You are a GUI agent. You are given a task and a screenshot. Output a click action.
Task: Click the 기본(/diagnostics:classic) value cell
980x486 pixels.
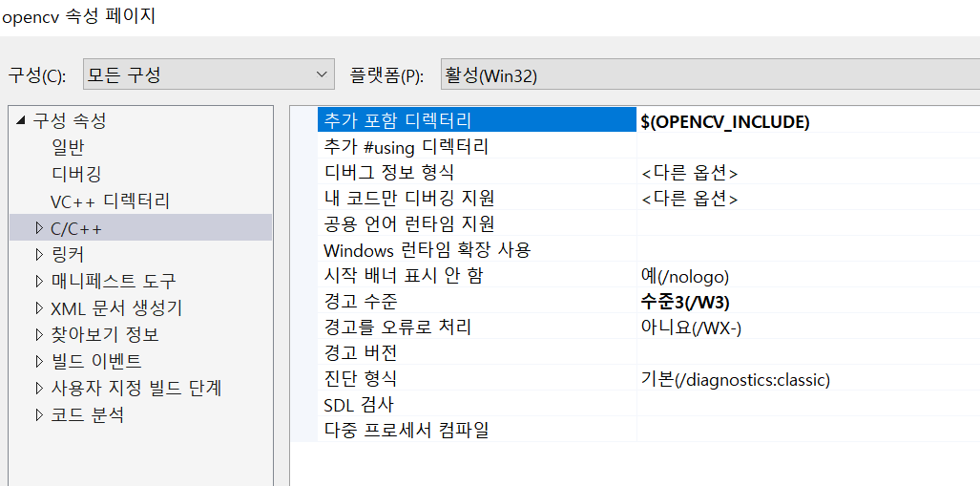tap(808, 378)
